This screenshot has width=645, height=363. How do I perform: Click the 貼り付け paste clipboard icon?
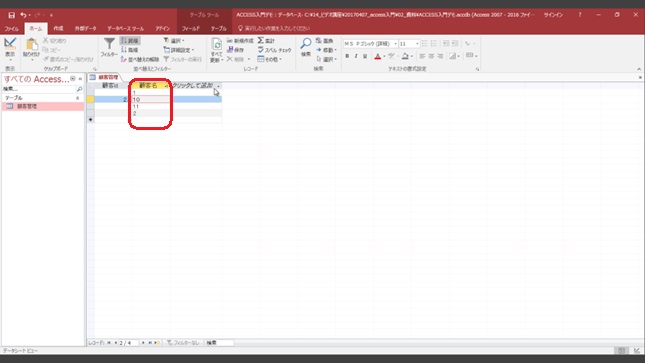[32, 44]
